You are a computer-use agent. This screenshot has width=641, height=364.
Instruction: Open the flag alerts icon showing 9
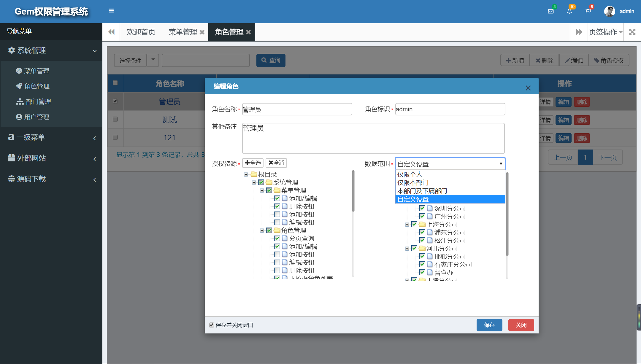pyautogui.click(x=589, y=11)
